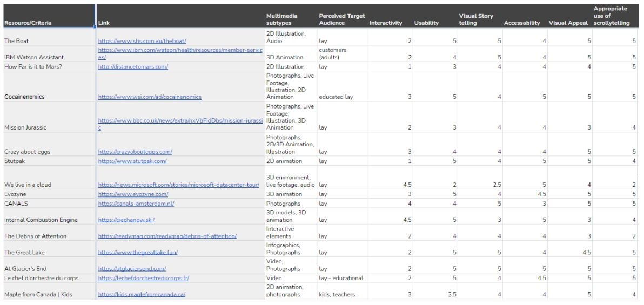
Task: Select the '2D Illustration, Audio' cell
Action: (x=290, y=37)
